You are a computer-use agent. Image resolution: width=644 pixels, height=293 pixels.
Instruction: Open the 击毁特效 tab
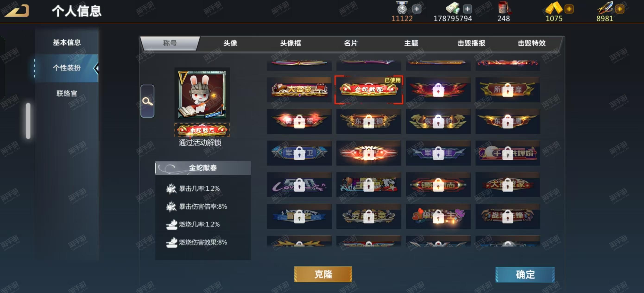pyautogui.click(x=531, y=43)
